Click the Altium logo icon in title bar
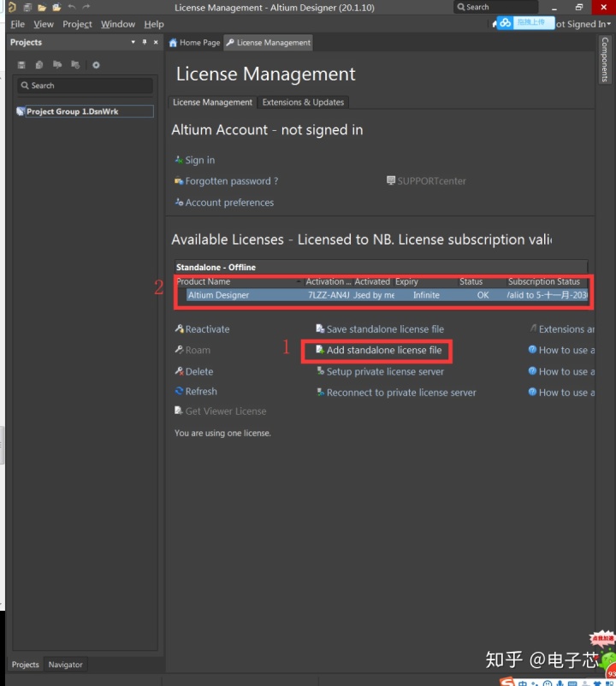Image resolution: width=616 pixels, height=686 pixels. [12, 7]
